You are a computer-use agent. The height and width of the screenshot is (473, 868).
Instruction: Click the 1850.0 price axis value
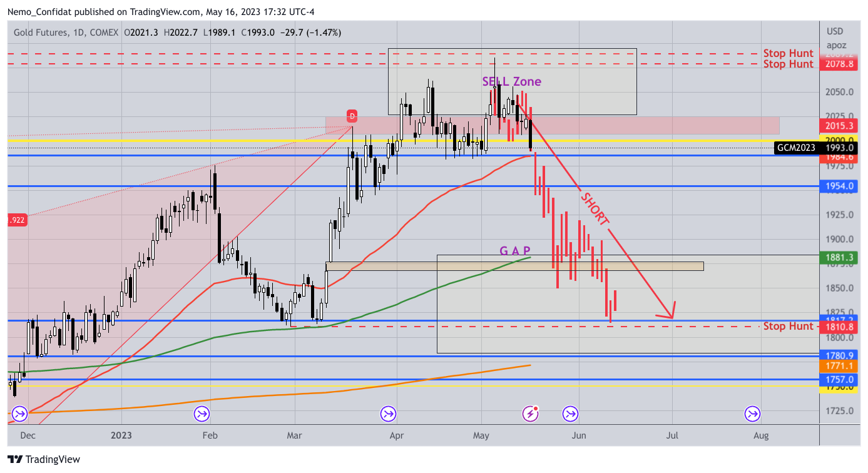tap(839, 288)
